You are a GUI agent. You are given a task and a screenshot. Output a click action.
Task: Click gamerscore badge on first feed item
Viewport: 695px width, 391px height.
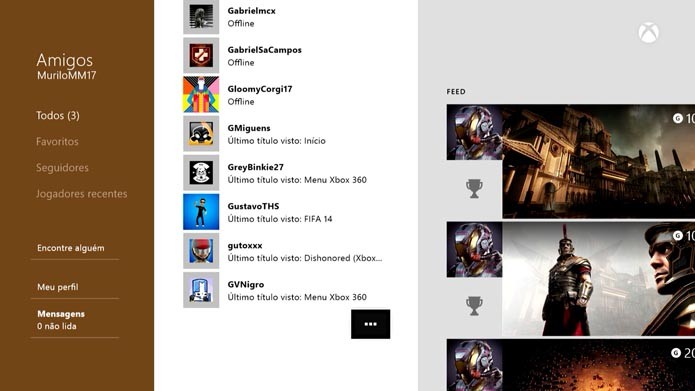[683, 118]
